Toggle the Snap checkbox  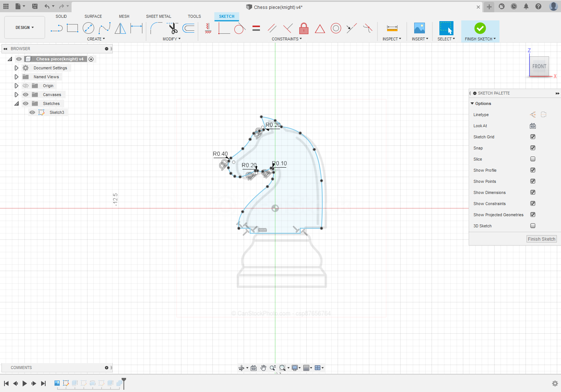pyautogui.click(x=533, y=148)
